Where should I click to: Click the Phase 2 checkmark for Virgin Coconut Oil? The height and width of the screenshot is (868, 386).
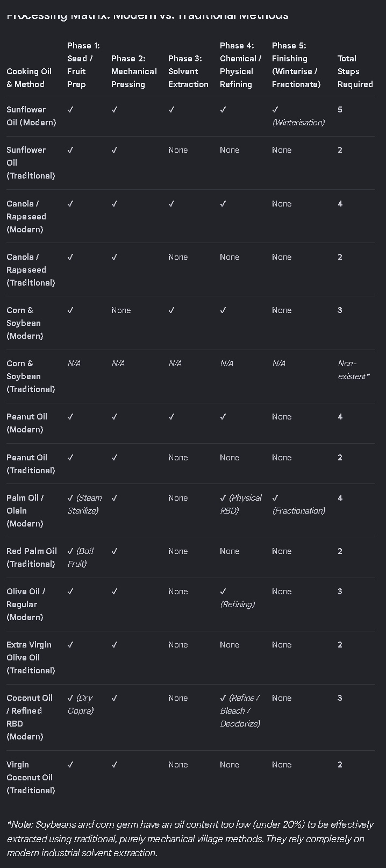point(114,765)
